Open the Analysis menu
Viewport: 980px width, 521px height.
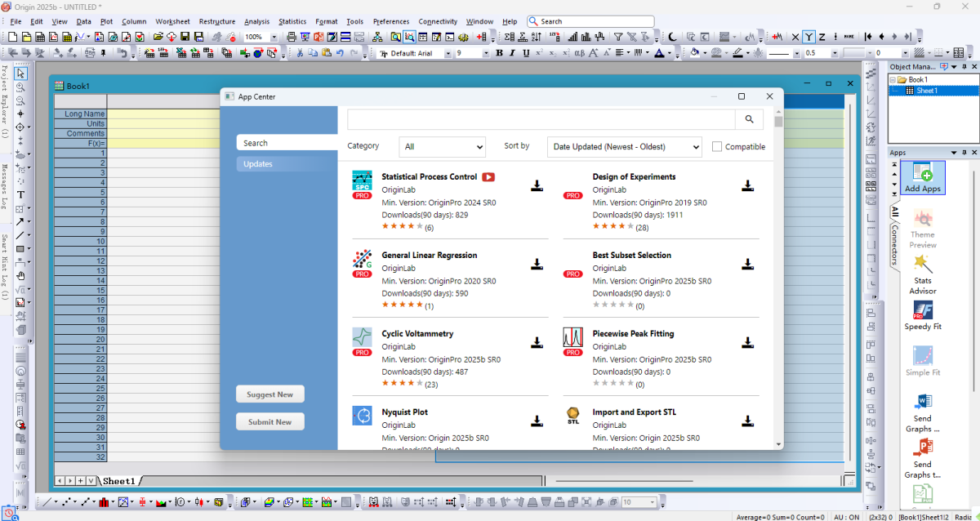pyautogui.click(x=256, y=21)
